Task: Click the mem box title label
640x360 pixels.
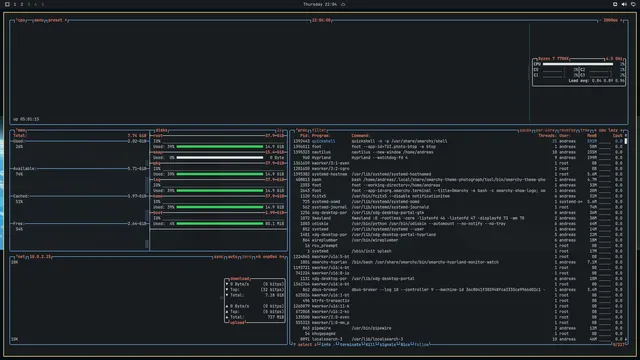Action: pyautogui.click(x=20, y=130)
